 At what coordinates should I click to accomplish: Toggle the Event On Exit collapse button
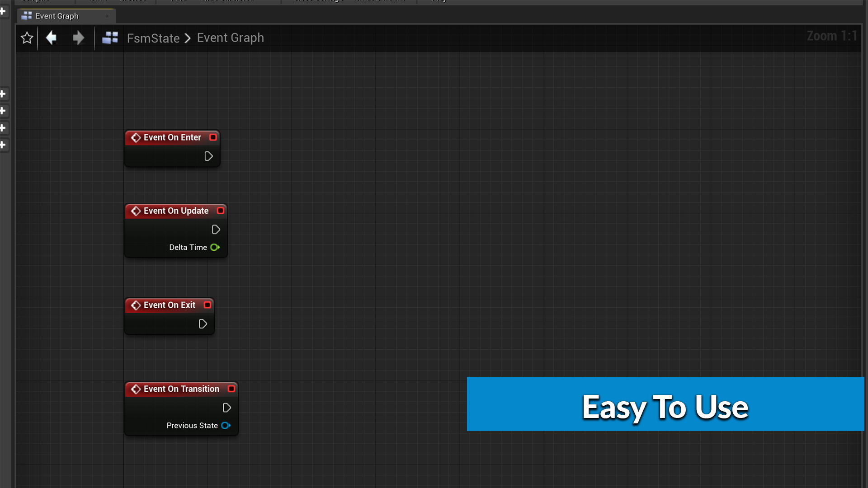click(207, 305)
